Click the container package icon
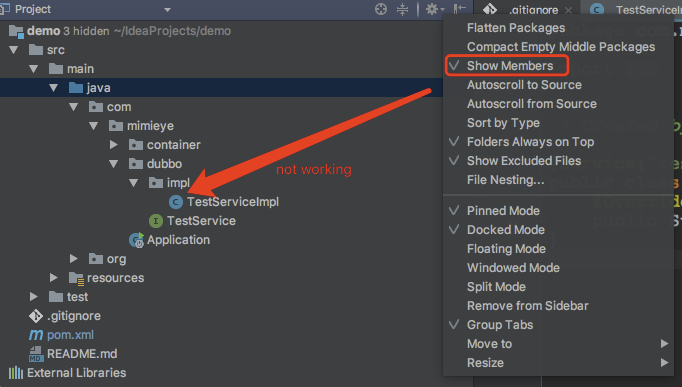Viewport: 682px width, 387px height. tap(136, 145)
